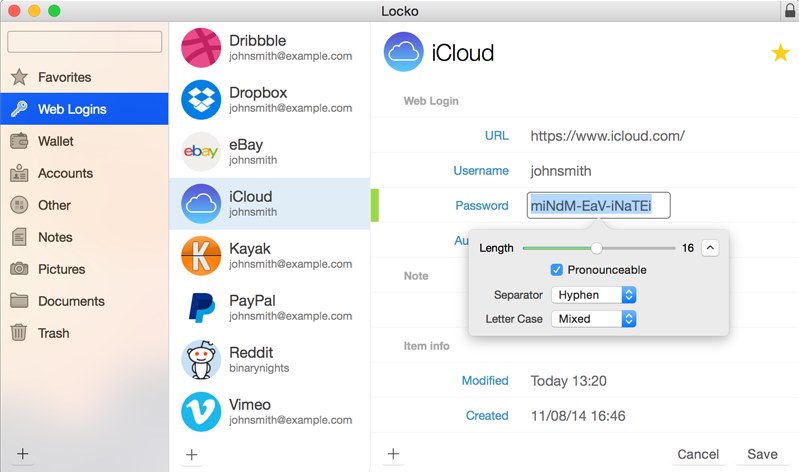The image size is (799, 472).
Task: Lock the vault with the padlock icon
Action: (x=790, y=10)
